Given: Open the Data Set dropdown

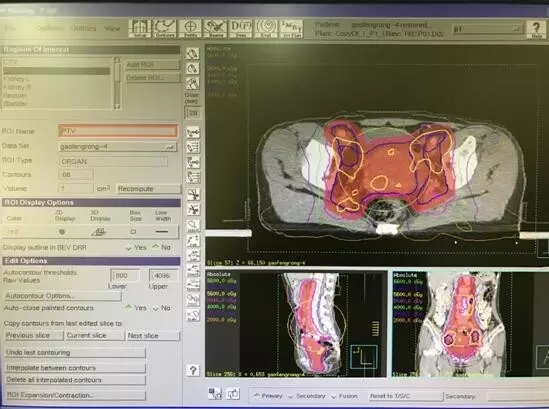Looking at the screenshot, I should click(x=118, y=147).
